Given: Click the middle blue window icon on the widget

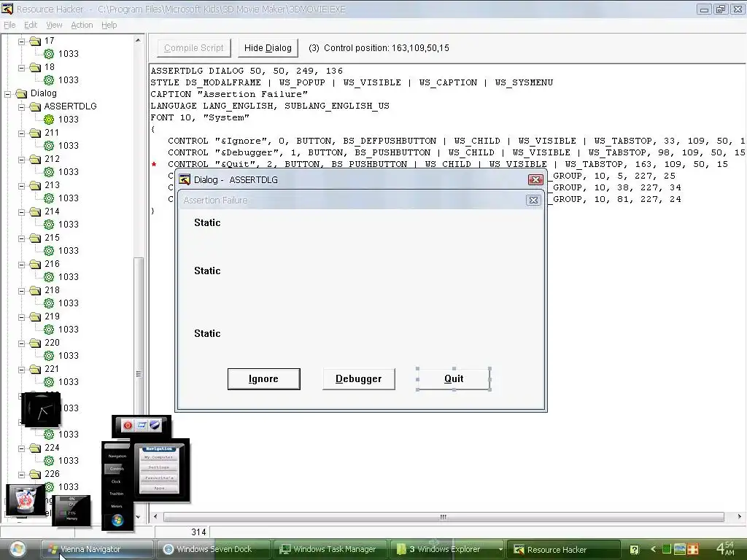Looking at the screenshot, I should [x=142, y=425].
